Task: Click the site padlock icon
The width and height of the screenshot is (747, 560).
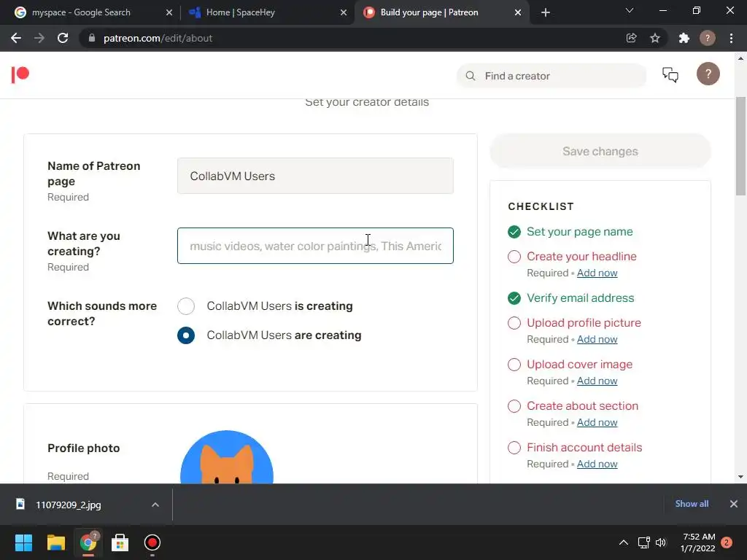Action: (x=92, y=38)
